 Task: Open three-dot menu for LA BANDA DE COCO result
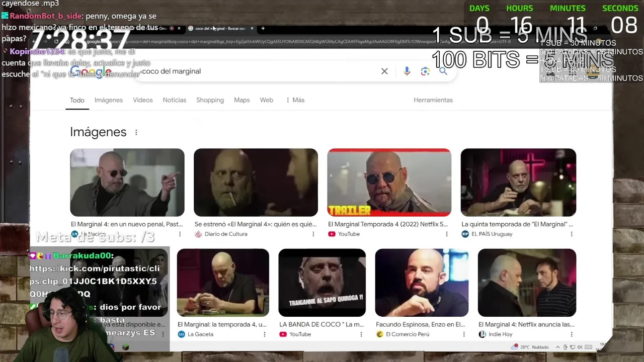point(361,334)
